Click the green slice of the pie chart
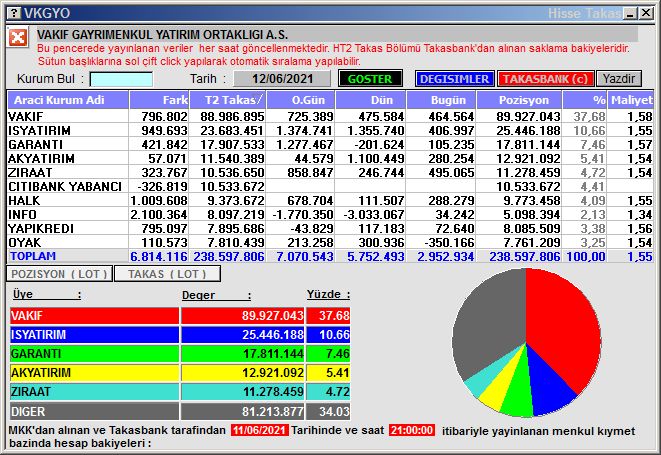Viewport: 661px width, 455px height. pyautogui.click(x=519, y=392)
